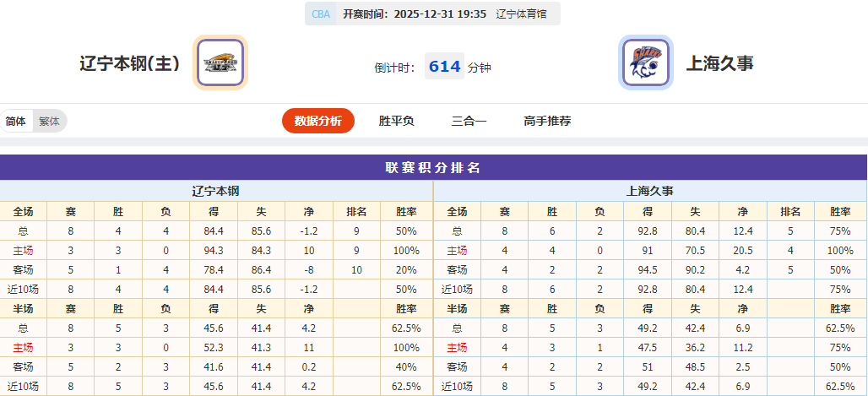Click the 辽宁本钢 standings table title
Screen dimensions: 868x396
click(x=216, y=191)
